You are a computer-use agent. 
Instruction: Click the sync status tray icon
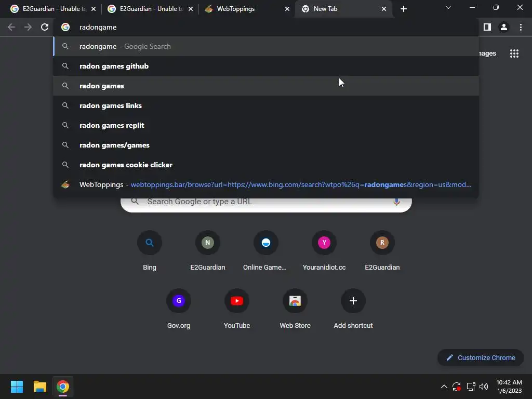point(457,387)
